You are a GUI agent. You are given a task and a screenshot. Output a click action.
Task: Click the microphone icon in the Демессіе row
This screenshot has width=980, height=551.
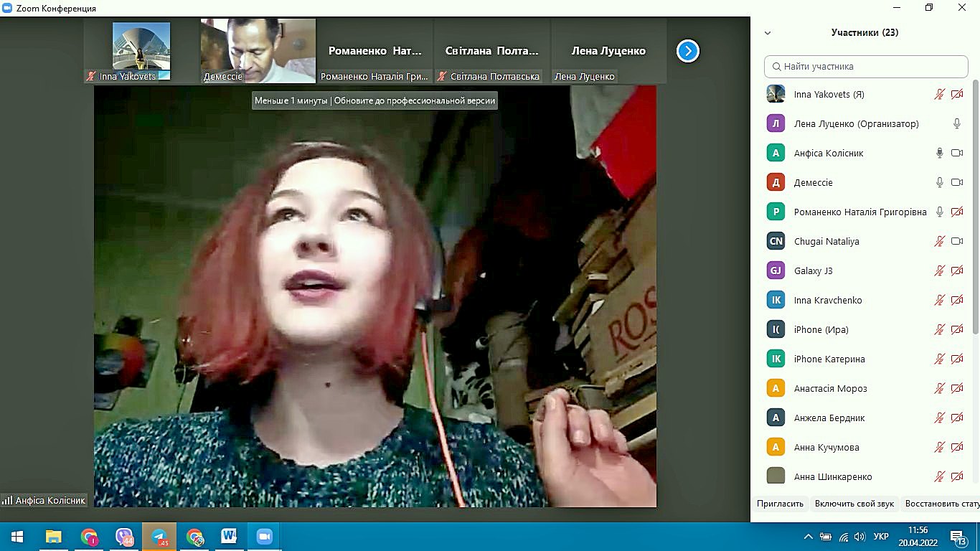(x=939, y=182)
